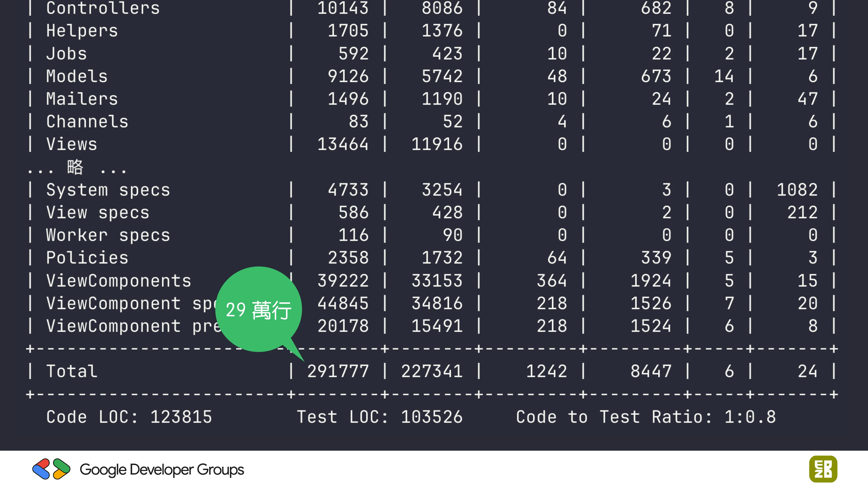Click the Google Developer Groups text
The height and width of the screenshot is (488, 868).
point(162,470)
